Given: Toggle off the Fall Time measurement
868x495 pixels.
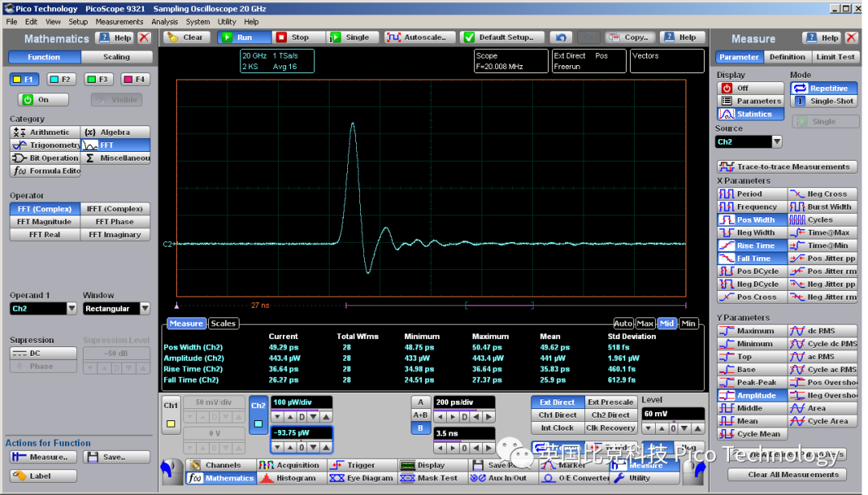Looking at the screenshot, I should [x=751, y=258].
